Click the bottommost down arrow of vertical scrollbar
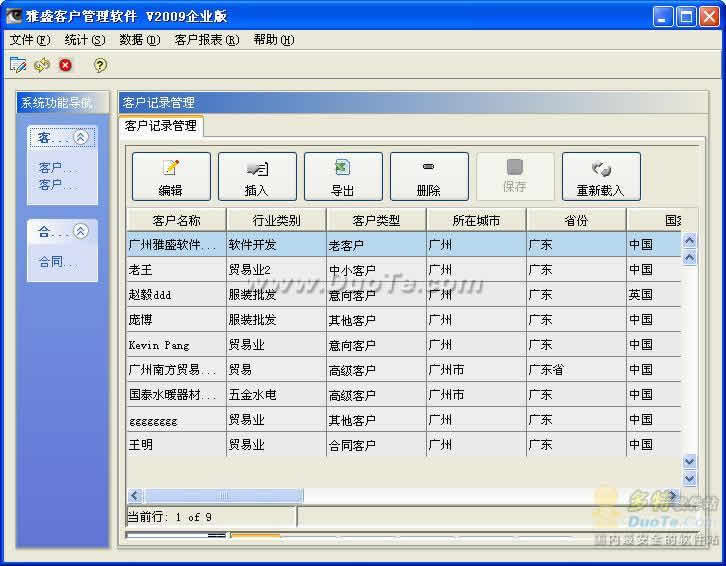This screenshot has width=726, height=566. tap(689, 478)
